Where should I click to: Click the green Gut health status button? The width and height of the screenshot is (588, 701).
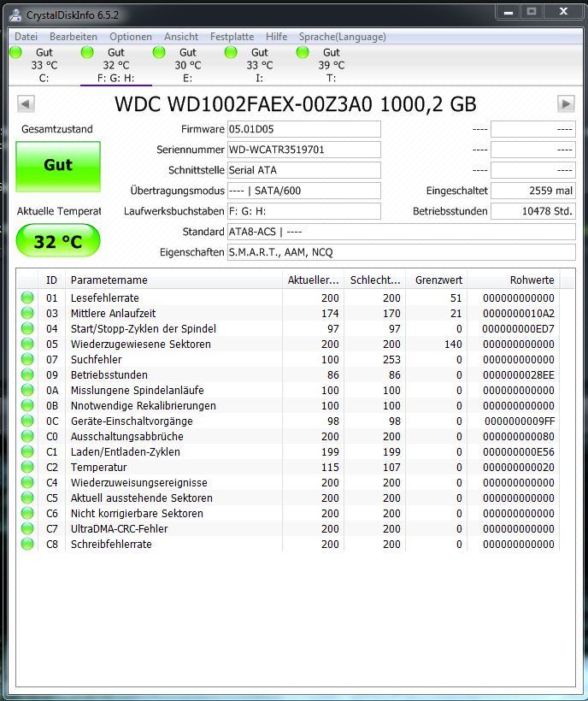pyautogui.click(x=58, y=167)
